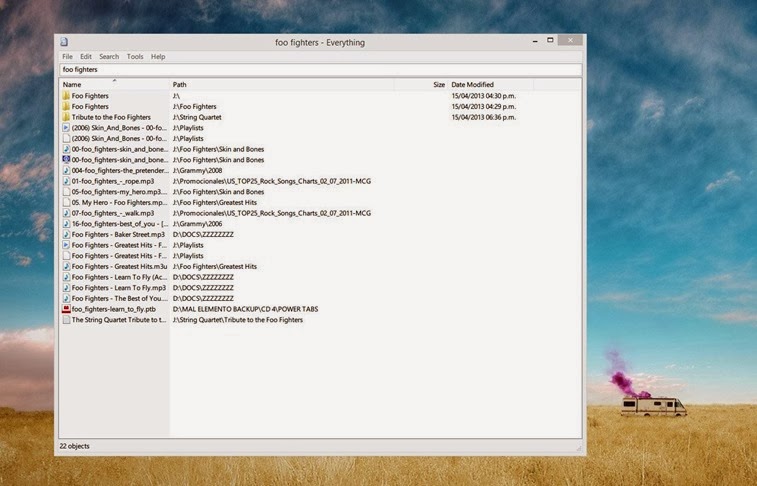Open the Search menu
Screen dimensions: 757x486
(x=109, y=56)
